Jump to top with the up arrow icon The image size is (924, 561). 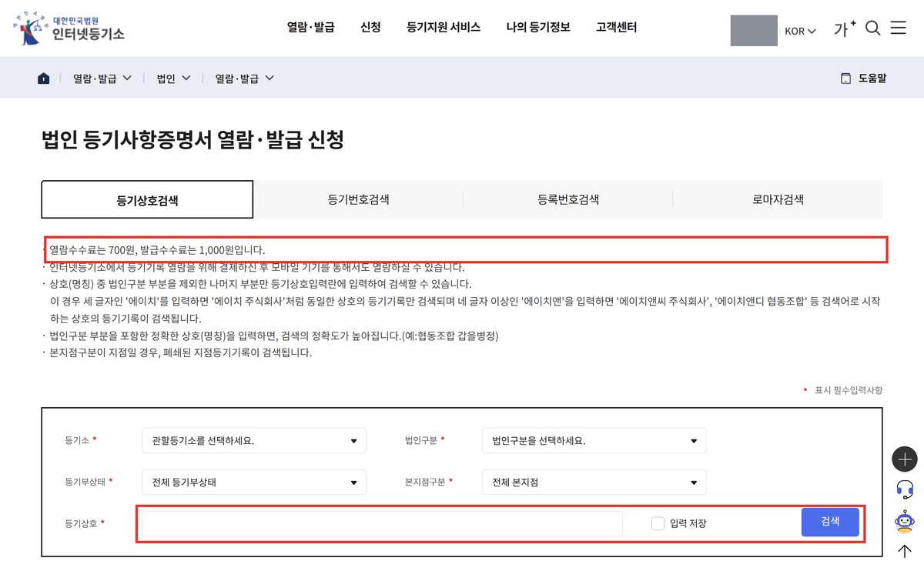point(905,551)
